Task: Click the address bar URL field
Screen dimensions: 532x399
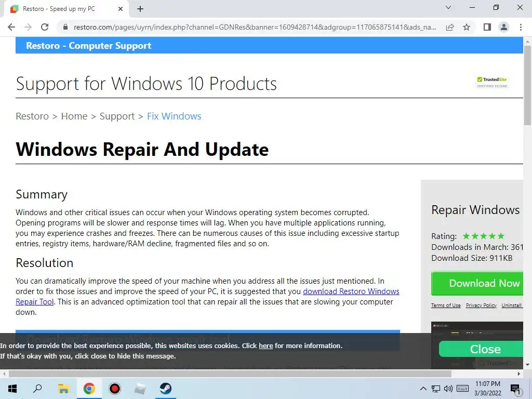Action: 255,27
